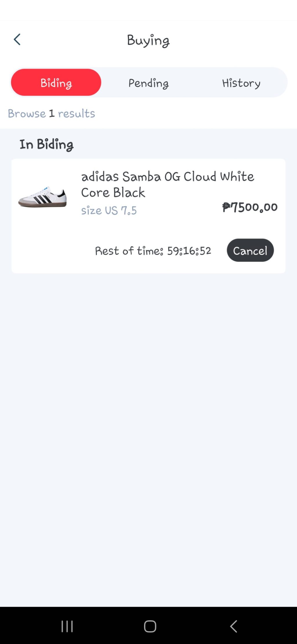Tap the ₱7500.00 bid price
Viewport: 297px width, 644px height.
point(250,207)
